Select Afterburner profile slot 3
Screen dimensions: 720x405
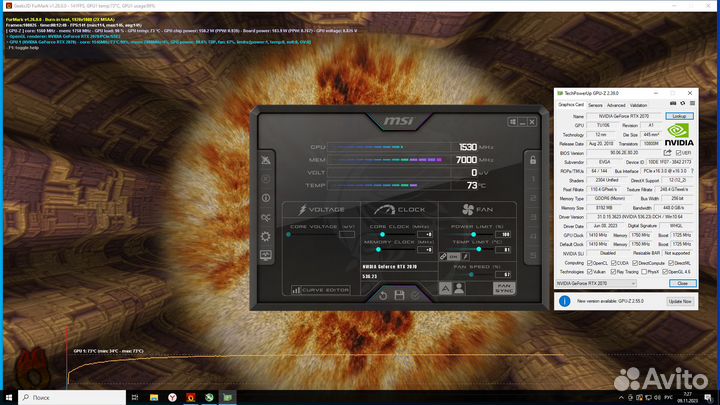(533, 217)
